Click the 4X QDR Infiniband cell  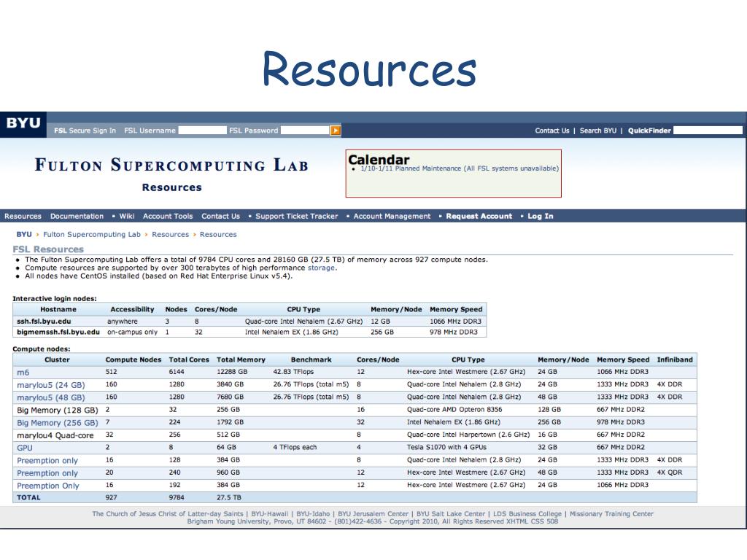[670, 472]
